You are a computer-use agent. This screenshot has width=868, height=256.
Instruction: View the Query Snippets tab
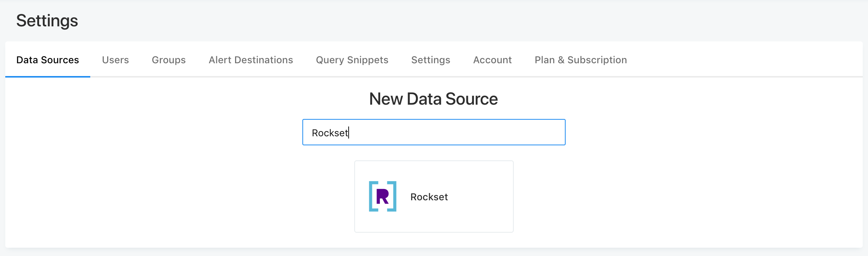[x=352, y=60]
